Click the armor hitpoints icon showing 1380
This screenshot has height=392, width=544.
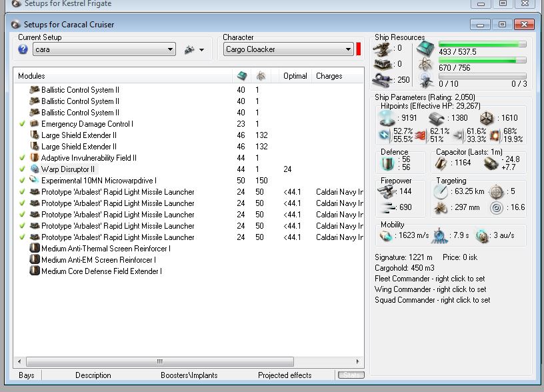tap(437, 118)
